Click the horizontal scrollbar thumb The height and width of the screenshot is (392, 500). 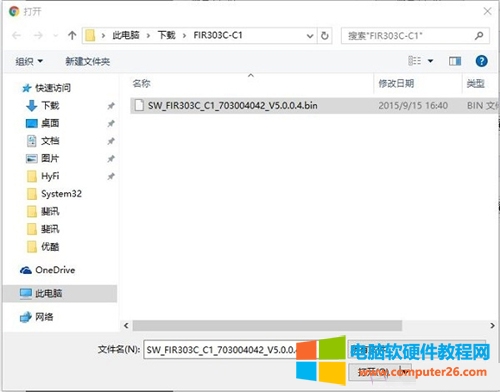pos(267,325)
